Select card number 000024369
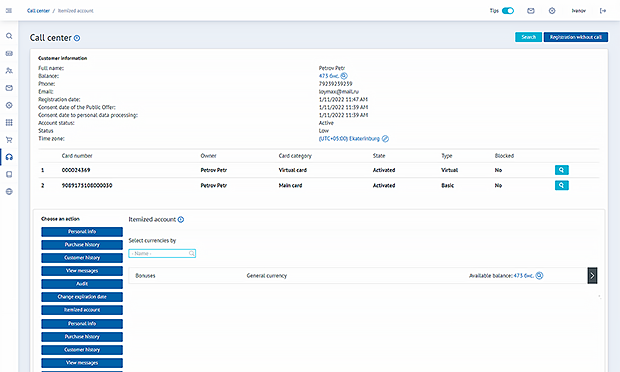The width and height of the screenshot is (620, 372). tap(76, 170)
